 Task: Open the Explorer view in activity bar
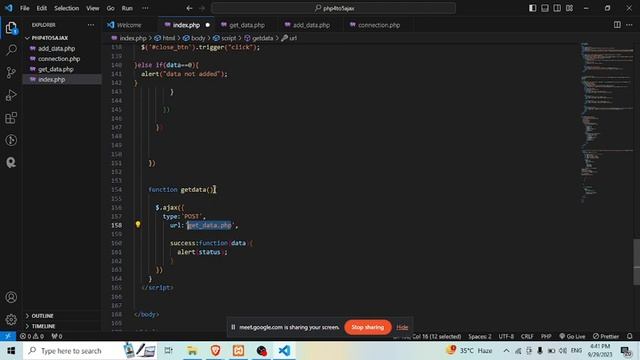[11, 28]
